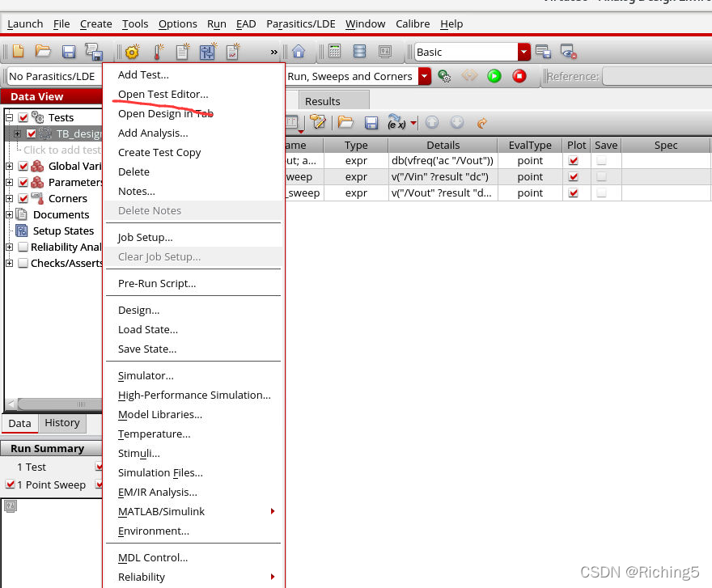Click the No Parasitics/LDE field
Image resolution: width=712 pixels, height=588 pixels.
(x=53, y=76)
